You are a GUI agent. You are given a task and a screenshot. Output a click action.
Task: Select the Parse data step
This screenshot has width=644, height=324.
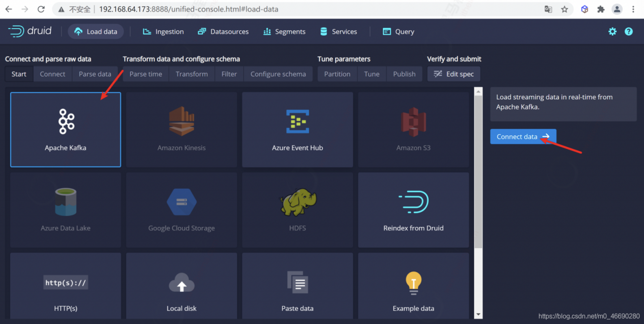coord(95,74)
